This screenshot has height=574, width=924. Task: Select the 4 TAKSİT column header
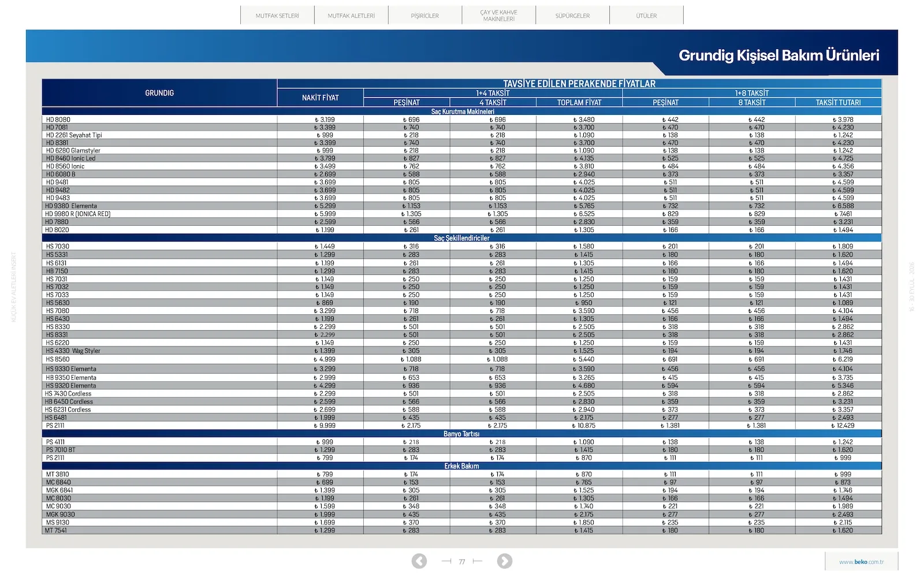click(x=493, y=102)
